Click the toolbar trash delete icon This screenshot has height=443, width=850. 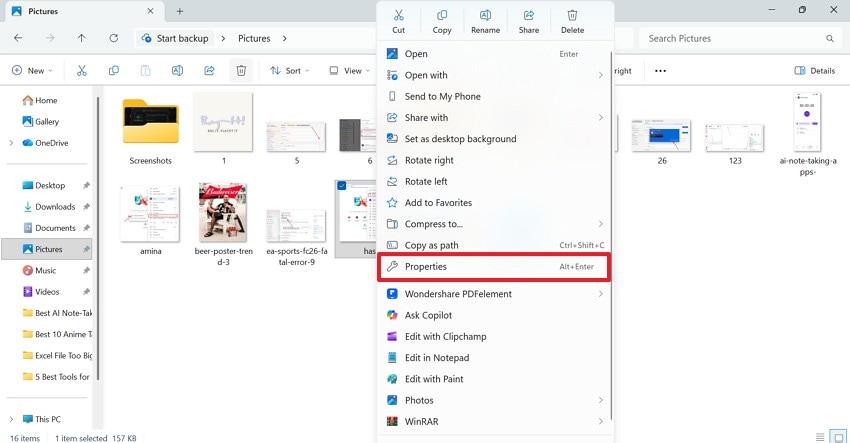tap(241, 70)
